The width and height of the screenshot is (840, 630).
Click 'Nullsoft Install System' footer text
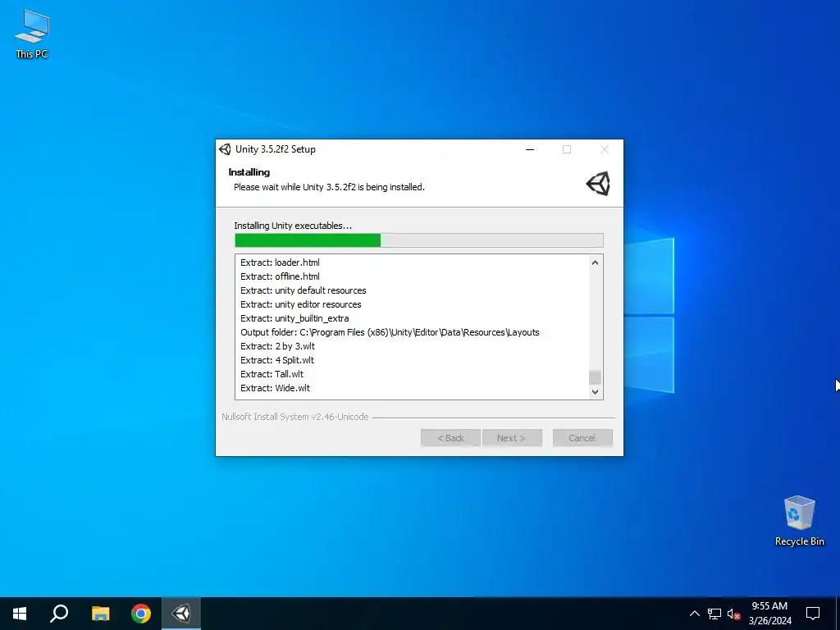(295, 417)
